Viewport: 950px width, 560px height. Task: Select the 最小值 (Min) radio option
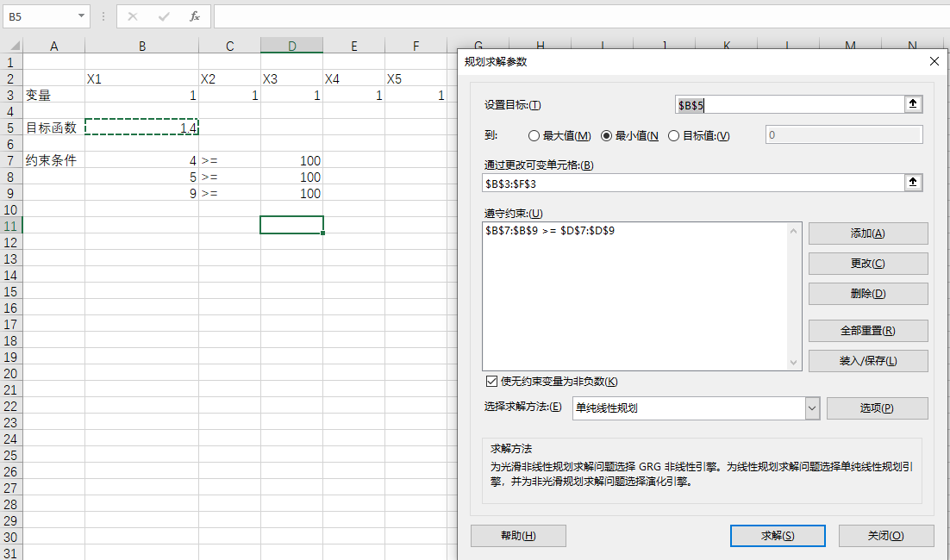(607, 135)
